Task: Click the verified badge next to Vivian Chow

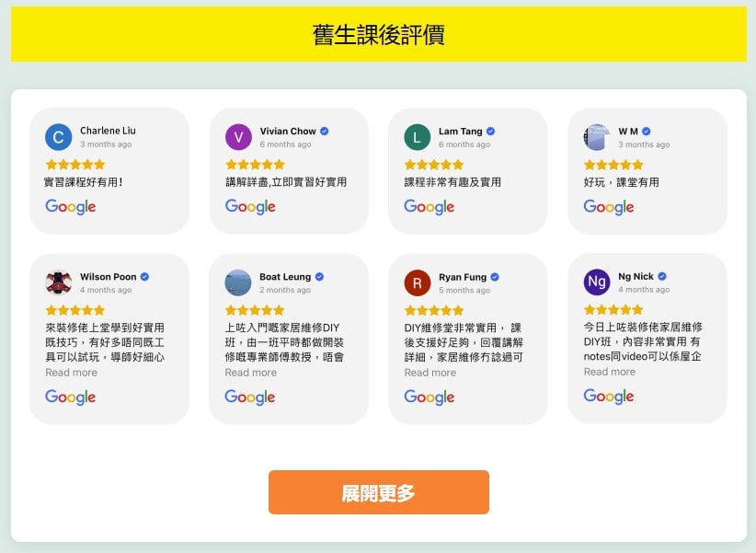Action: click(325, 132)
